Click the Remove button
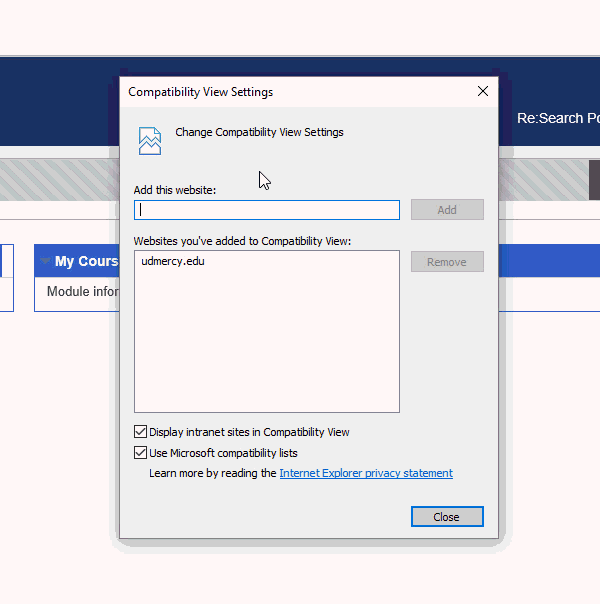Viewport: 600px width, 604px height. click(447, 262)
